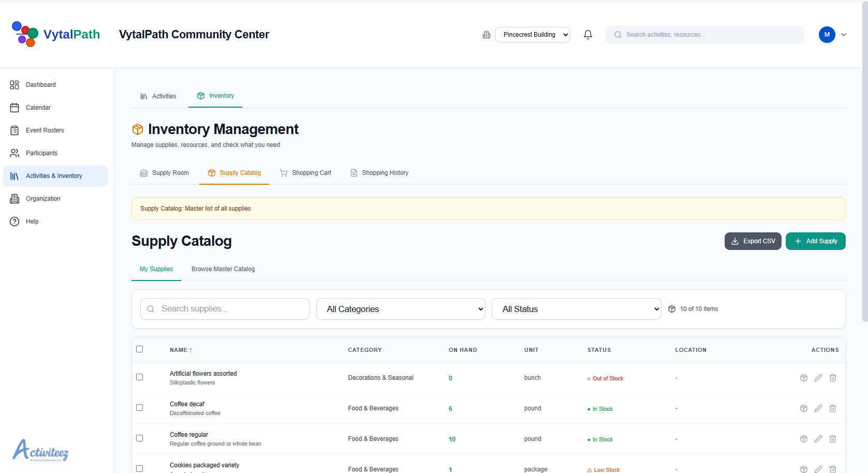Click the Export CSV button
This screenshot has width=868, height=473.
753,241
